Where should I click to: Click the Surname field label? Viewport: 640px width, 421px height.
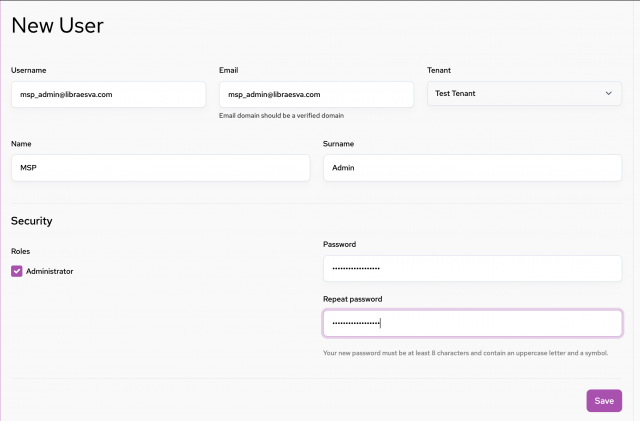tap(338, 144)
